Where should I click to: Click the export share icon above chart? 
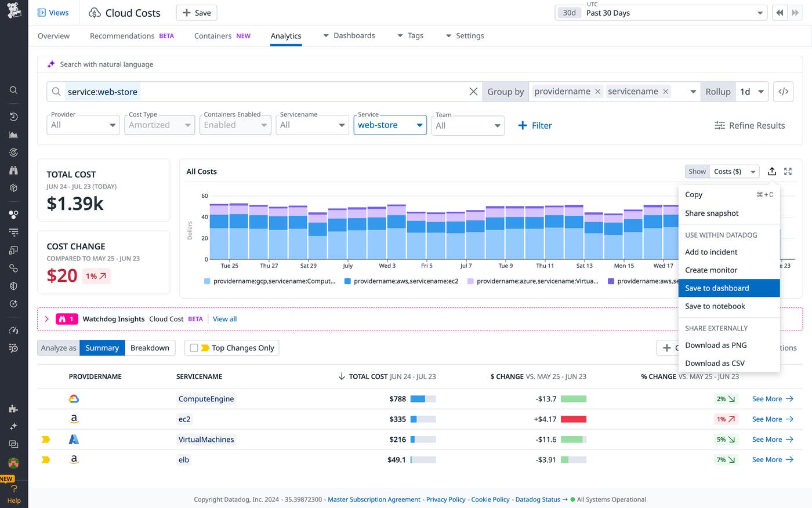(771, 172)
